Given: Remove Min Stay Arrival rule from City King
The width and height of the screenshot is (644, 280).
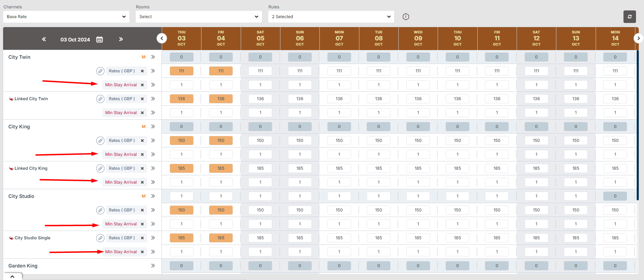Looking at the screenshot, I should tap(142, 154).
